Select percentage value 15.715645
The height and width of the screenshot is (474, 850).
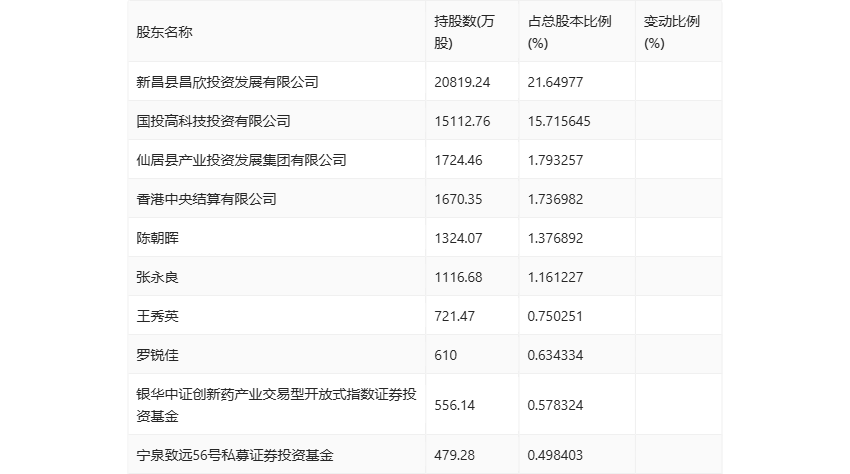(559, 121)
